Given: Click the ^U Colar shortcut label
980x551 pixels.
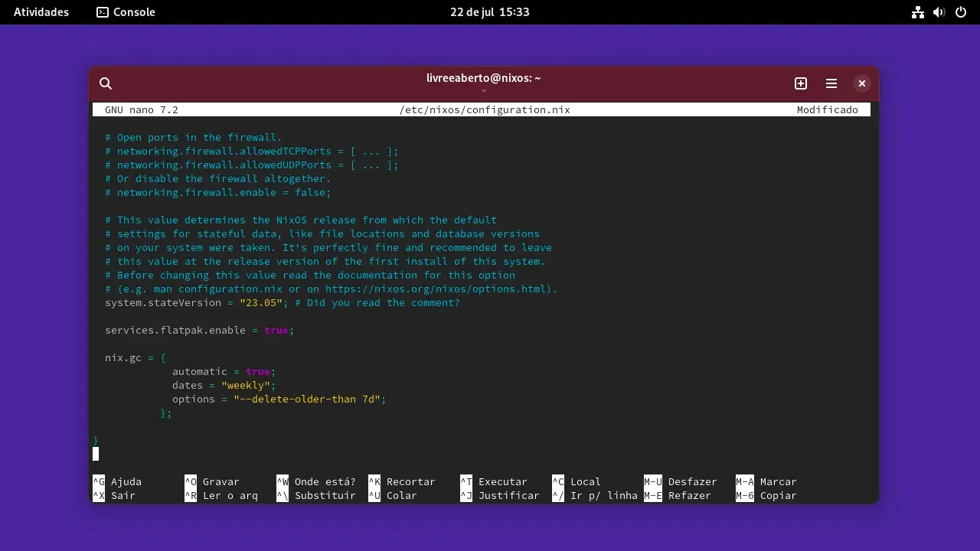Looking at the screenshot, I should point(393,495).
